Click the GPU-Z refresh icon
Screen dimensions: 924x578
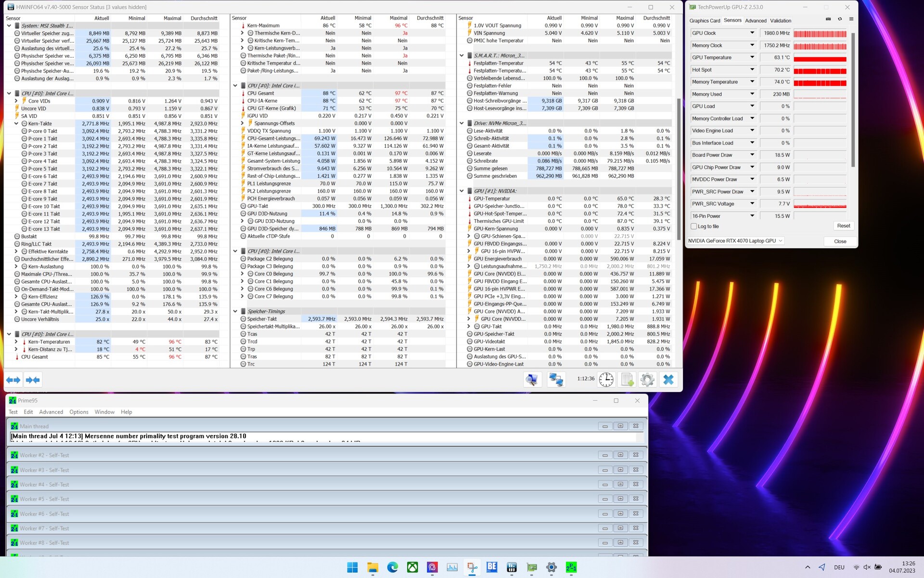(840, 19)
